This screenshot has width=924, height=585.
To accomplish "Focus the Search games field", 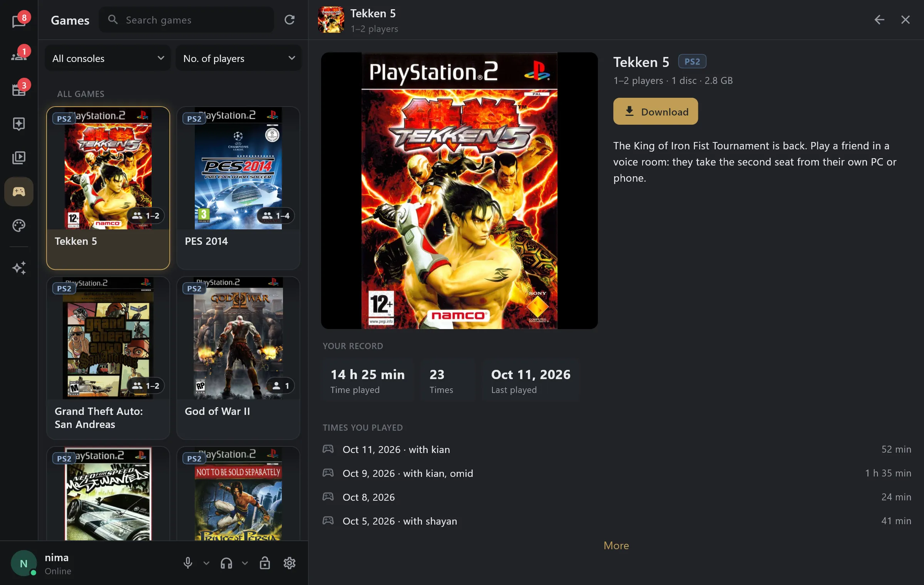I will pos(186,20).
